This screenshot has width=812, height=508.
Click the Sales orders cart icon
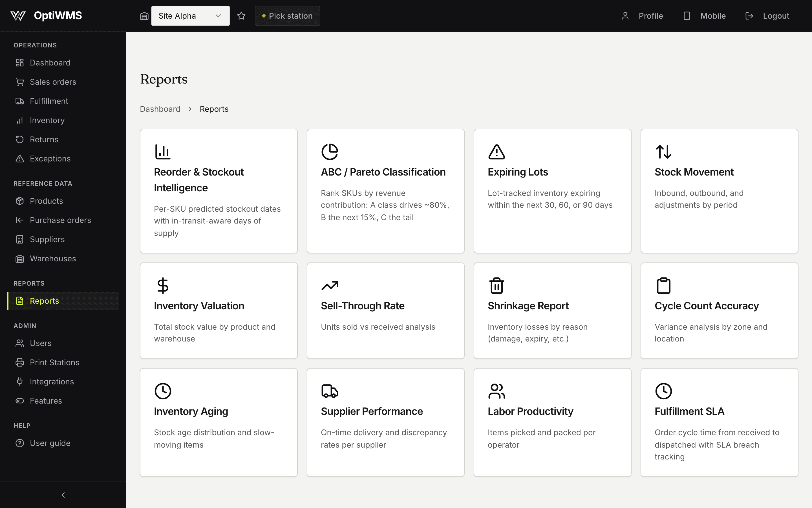click(x=20, y=82)
